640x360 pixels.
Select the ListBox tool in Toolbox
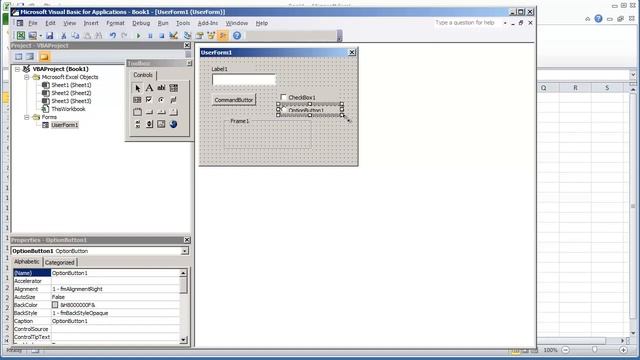[x=138, y=100]
